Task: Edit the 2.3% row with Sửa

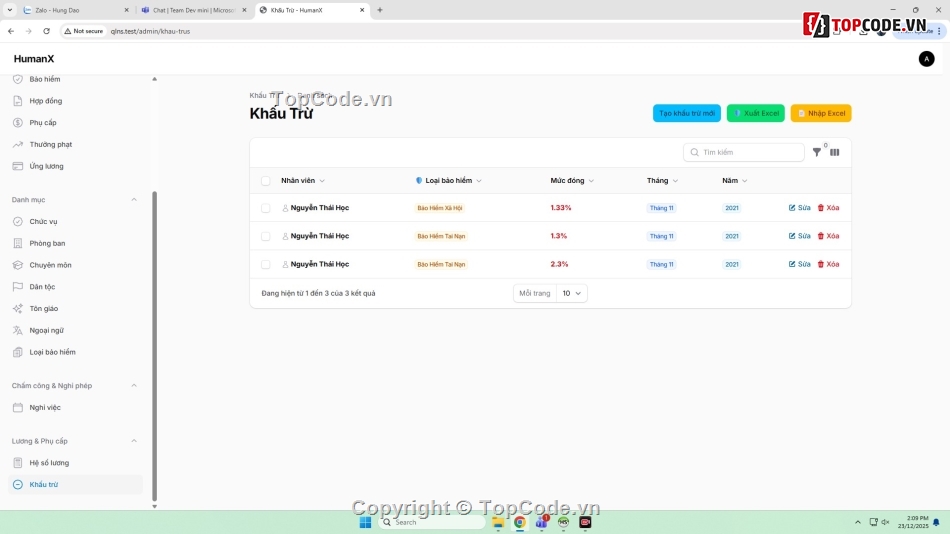Action: (799, 264)
